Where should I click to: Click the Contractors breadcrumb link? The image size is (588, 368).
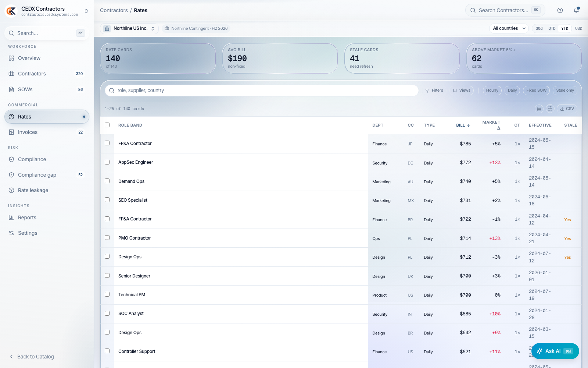pos(114,10)
